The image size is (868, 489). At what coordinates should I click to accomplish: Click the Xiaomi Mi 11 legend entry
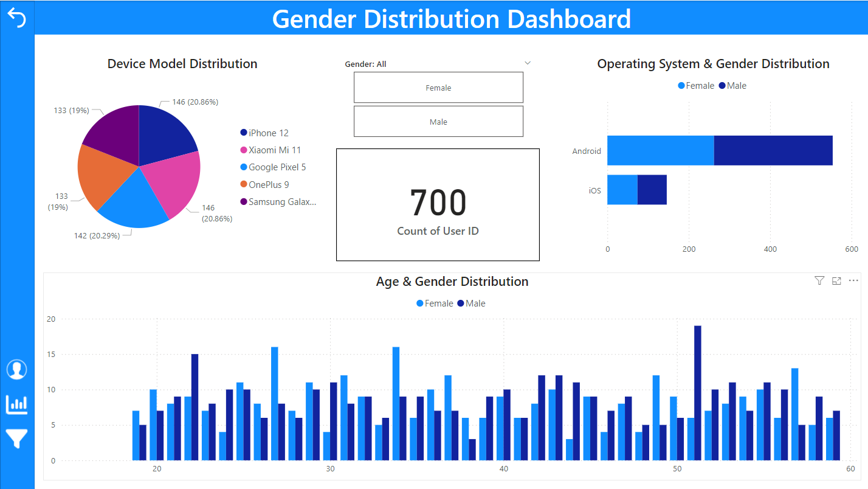pyautogui.click(x=270, y=150)
